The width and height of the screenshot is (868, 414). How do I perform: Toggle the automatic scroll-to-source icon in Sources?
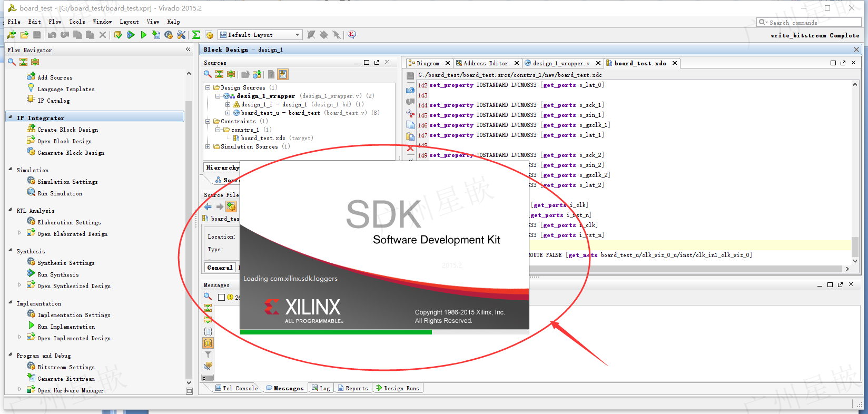point(283,74)
